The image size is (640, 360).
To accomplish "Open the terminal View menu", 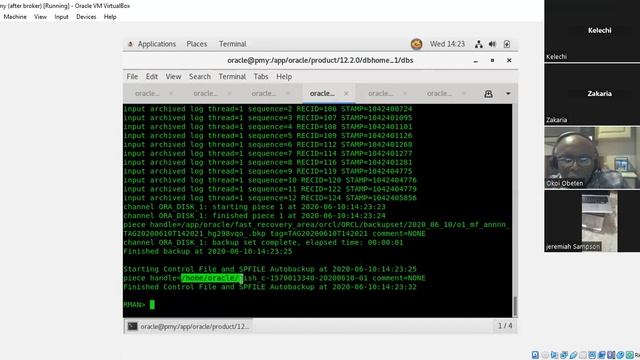I will tap(173, 76).
